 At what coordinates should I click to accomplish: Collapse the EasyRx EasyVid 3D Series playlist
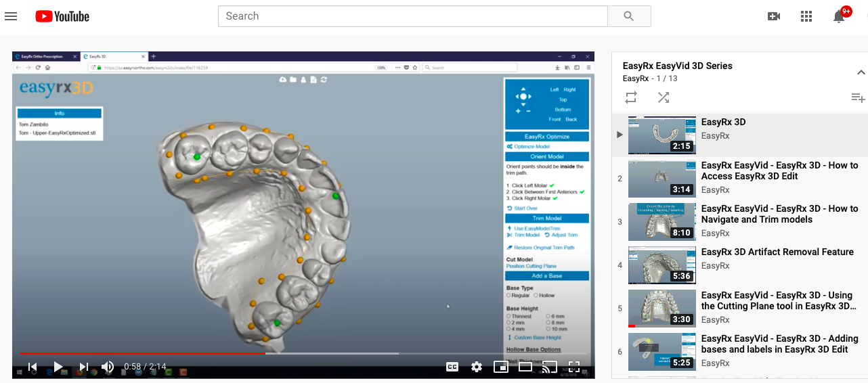pos(861,72)
